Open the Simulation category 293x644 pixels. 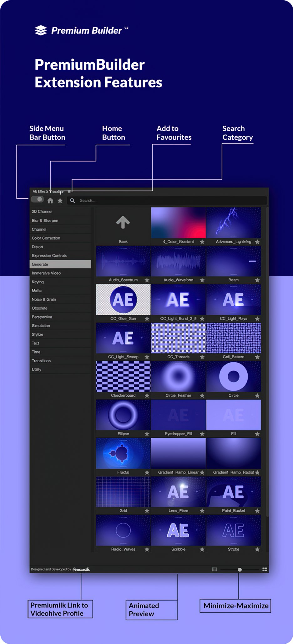pos(60,325)
